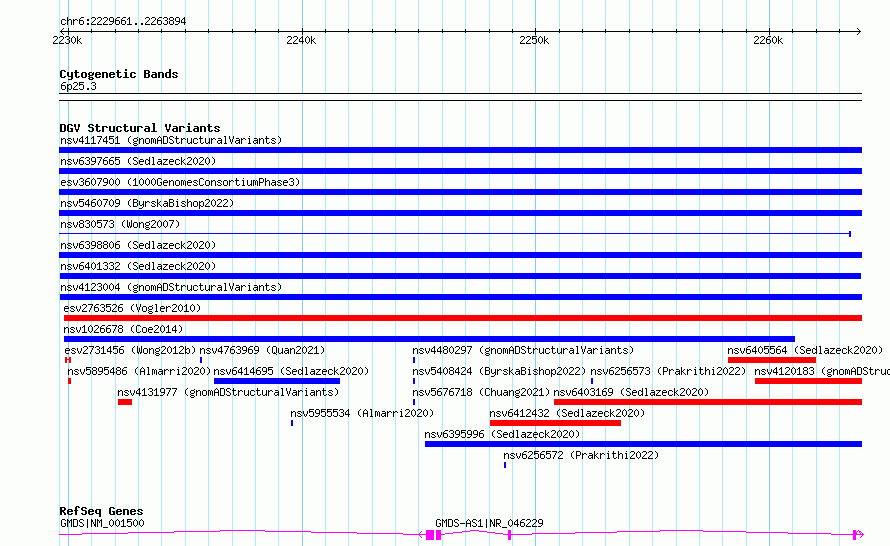Click the nsv6395996 (Sedlazeck2020) label
This screenshot has width=890, height=546.
tap(502, 434)
